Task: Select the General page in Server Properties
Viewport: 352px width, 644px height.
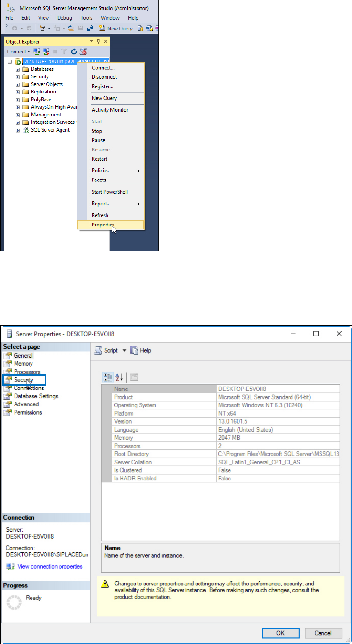Action: (23, 356)
